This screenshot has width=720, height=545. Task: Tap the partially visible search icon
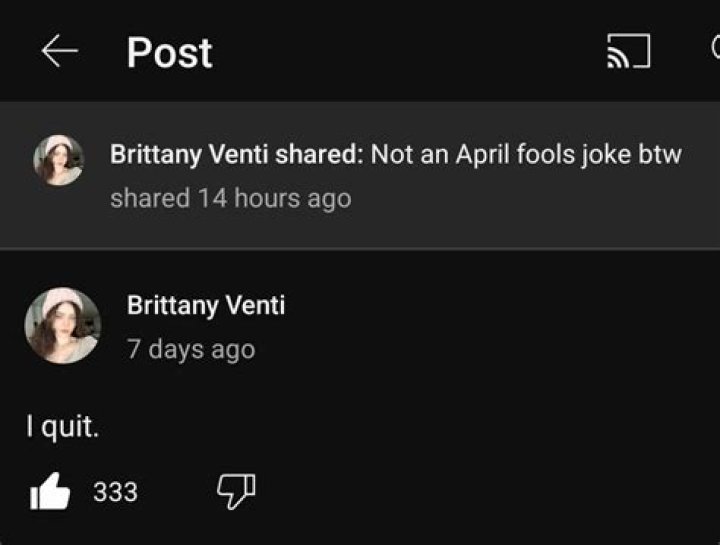(x=715, y=48)
